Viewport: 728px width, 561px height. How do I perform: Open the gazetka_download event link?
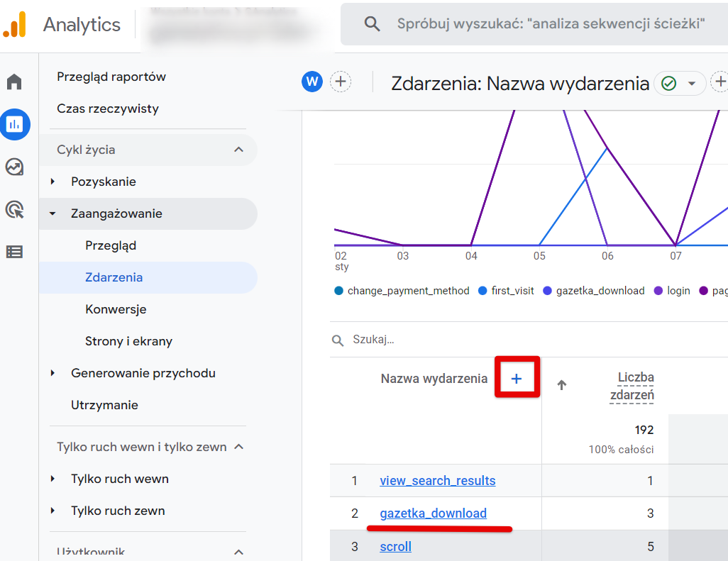click(433, 513)
